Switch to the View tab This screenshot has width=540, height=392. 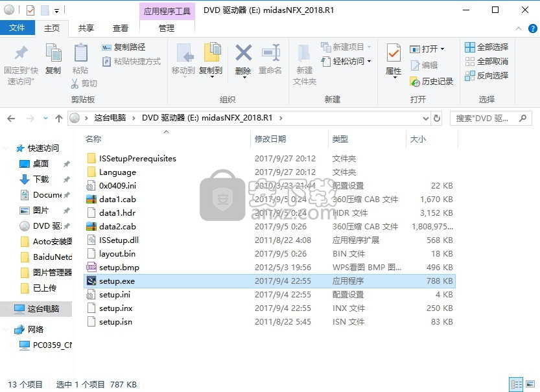[121, 29]
